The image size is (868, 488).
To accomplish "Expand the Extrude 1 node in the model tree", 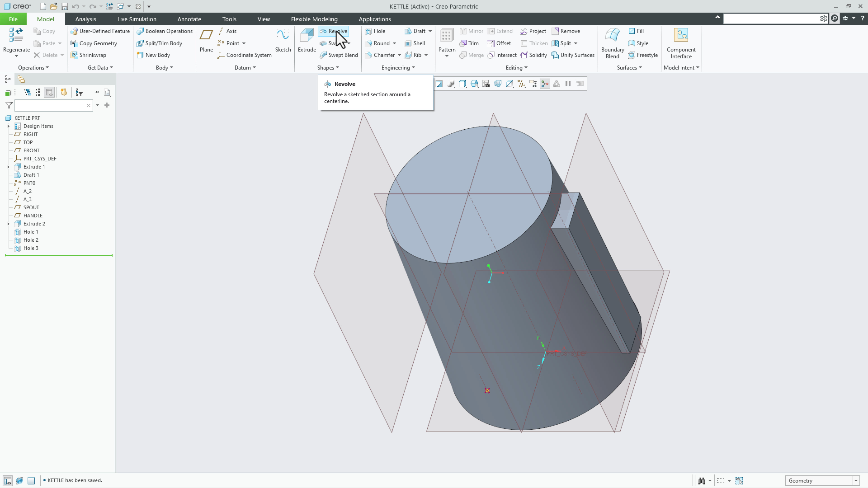I will click(x=8, y=166).
